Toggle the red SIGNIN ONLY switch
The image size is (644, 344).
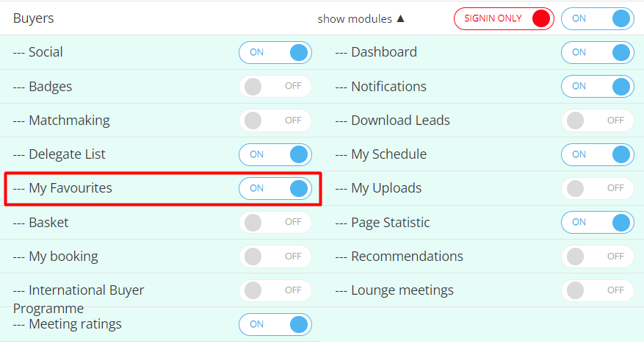point(504,18)
